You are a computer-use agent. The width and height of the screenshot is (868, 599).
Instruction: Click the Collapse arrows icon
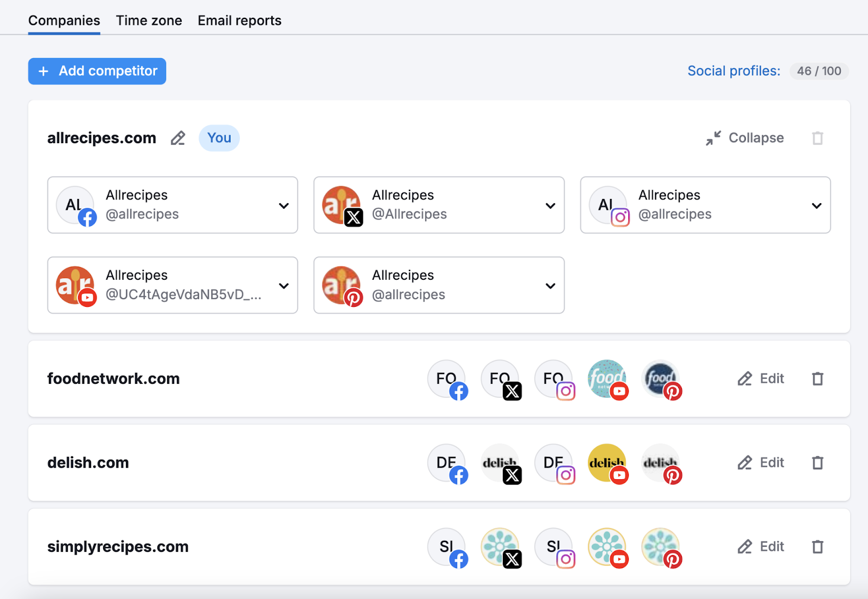coord(713,138)
